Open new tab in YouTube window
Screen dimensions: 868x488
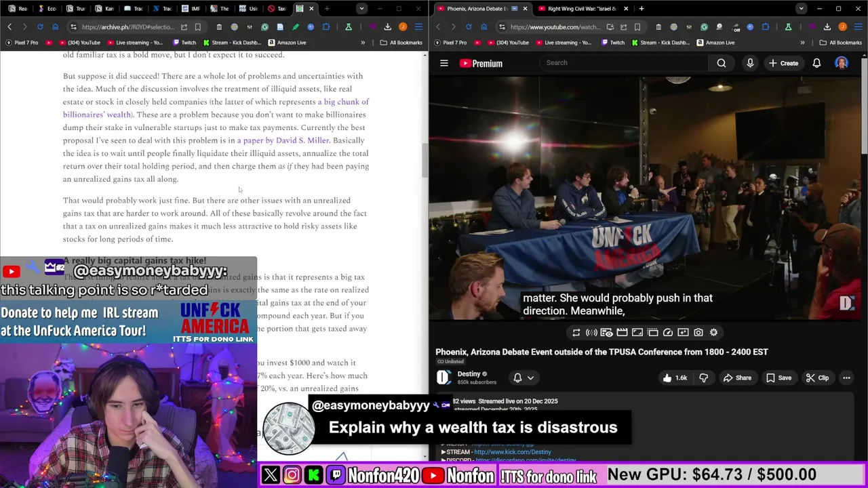[642, 9]
